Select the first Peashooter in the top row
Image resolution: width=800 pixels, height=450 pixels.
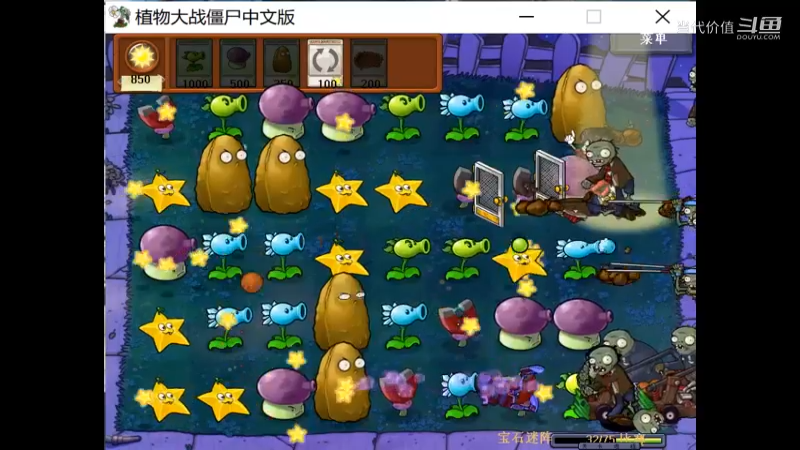pos(224,115)
